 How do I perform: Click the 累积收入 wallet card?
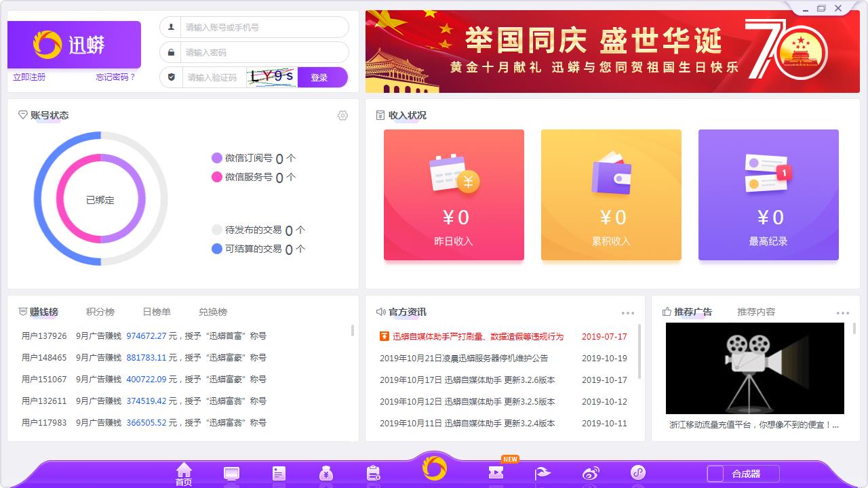point(611,195)
